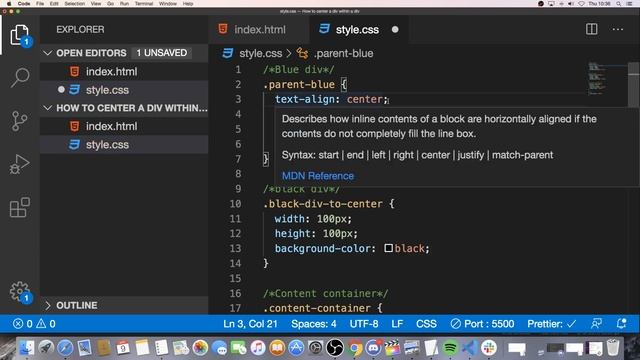Screen dimensions: 640x360
Task: Click the unsaved dot on style.css tab
Action: tap(395, 29)
